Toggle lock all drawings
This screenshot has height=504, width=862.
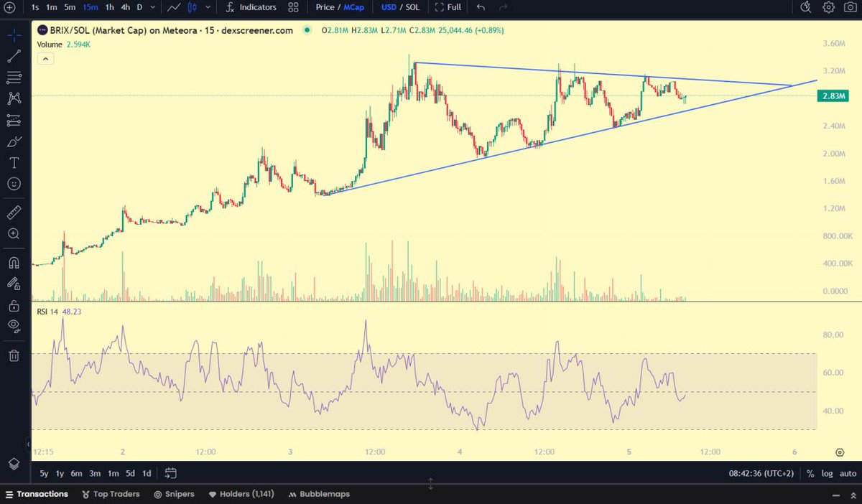coord(14,306)
